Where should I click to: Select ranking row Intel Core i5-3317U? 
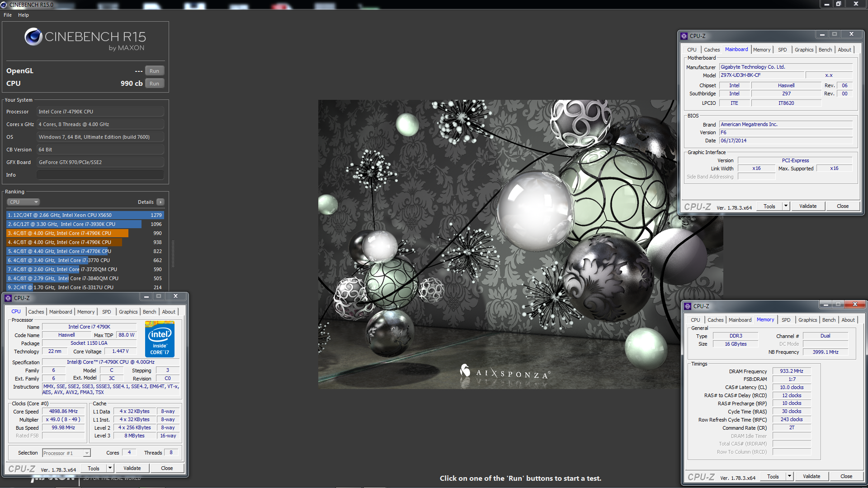click(85, 287)
